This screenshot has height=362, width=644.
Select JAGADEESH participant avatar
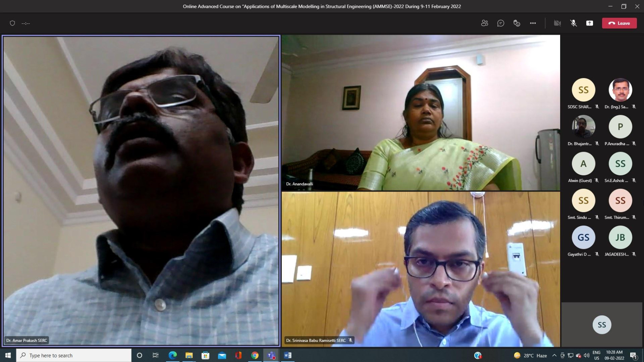point(620,237)
